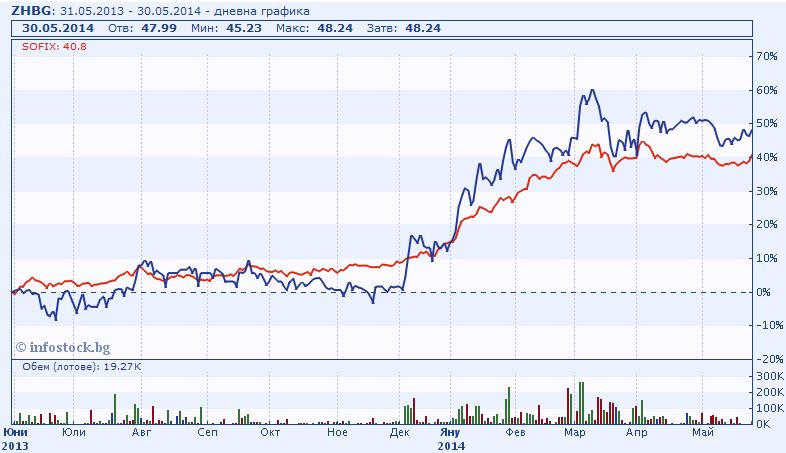Click the 70% y-axis label
The height and width of the screenshot is (453, 786).
pos(766,56)
